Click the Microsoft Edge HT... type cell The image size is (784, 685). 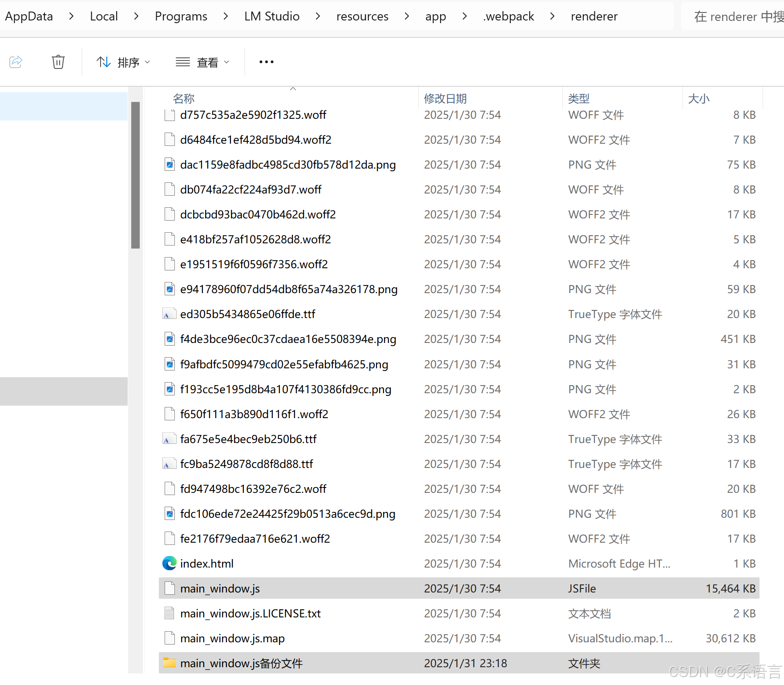pyautogui.click(x=619, y=564)
